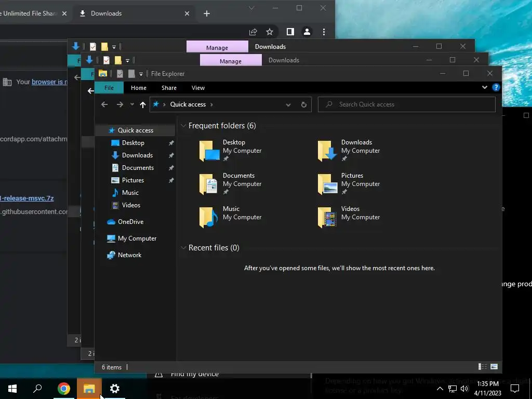Open the Chrome three-dot menu
Viewport: 532px width, 399px height.
pyautogui.click(x=324, y=32)
